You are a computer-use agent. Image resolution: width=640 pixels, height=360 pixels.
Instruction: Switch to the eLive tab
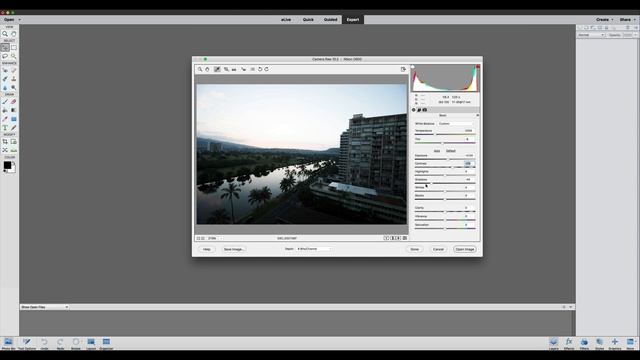[x=286, y=20]
